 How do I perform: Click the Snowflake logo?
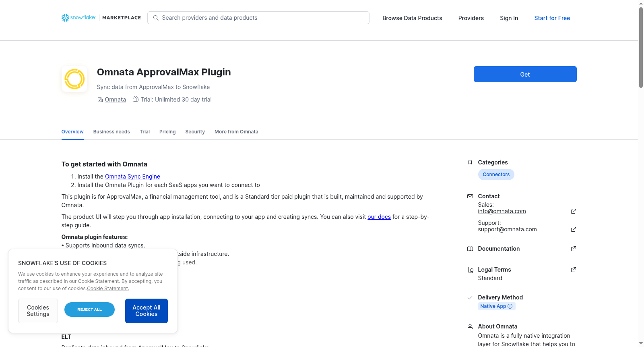pos(78,18)
